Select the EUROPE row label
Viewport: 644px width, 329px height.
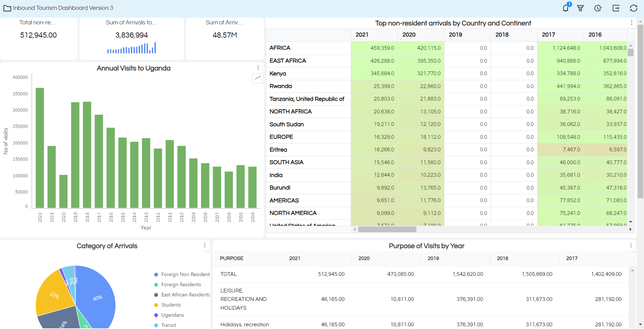281,137
